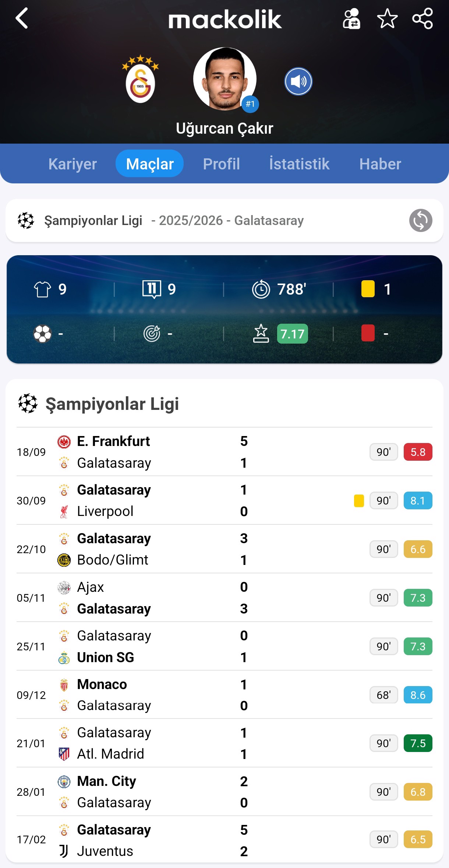Tap the Şampiyonlar Ligi section header logo
This screenshot has width=449, height=868.
click(28, 404)
